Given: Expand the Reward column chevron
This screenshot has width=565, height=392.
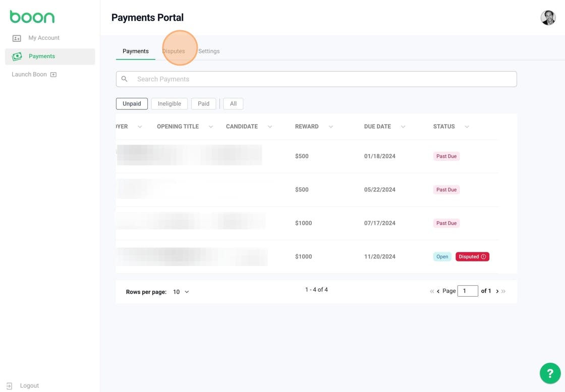Looking at the screenshot, I should [x=331, y=126].
